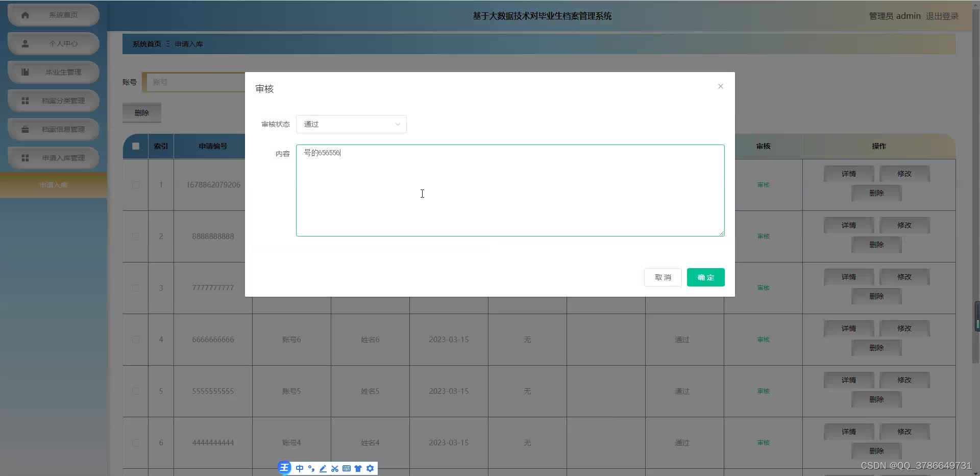This screenshot has width=980, height=476.
Task: Click the 取消 button in the dialog
Action: [x=663, y=277]
